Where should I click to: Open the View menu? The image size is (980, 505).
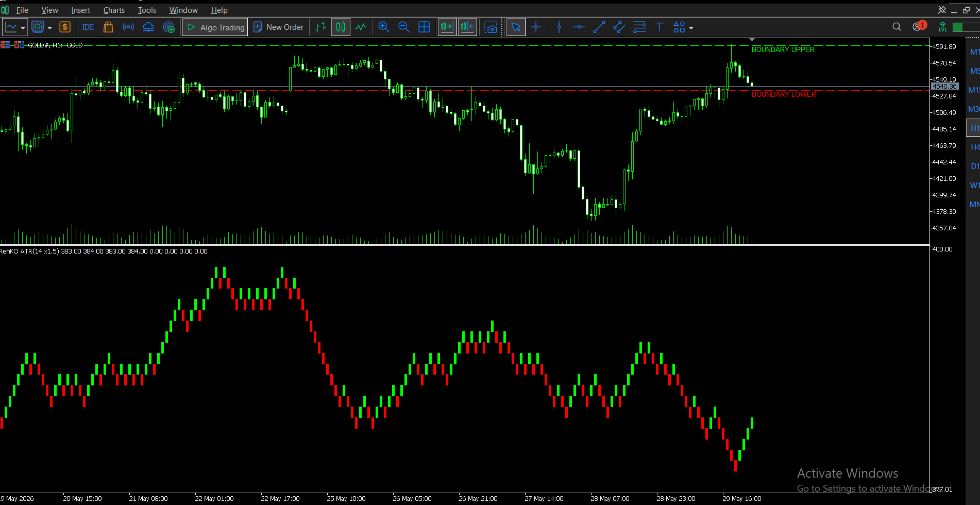[x=49, y=10]
